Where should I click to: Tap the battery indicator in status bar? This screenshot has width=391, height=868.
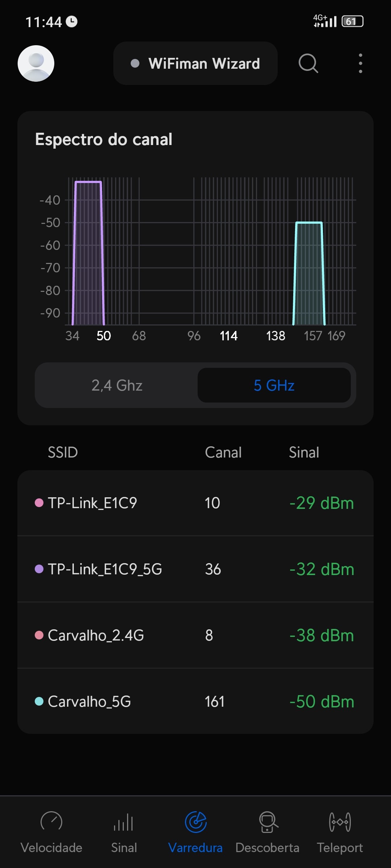click(352, 22)
